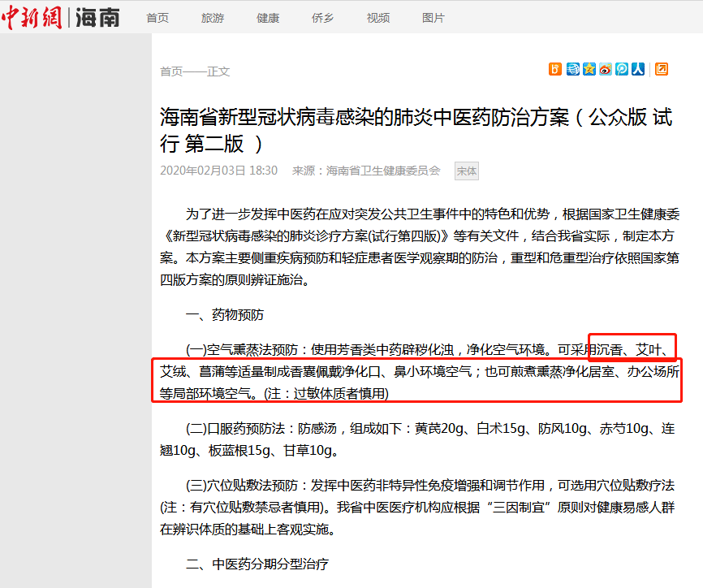Image resolution: width=703 pixels, height=588 pixels.
Task: Click the text 四版方案的原则辨证施治
Action: (231, 280)
